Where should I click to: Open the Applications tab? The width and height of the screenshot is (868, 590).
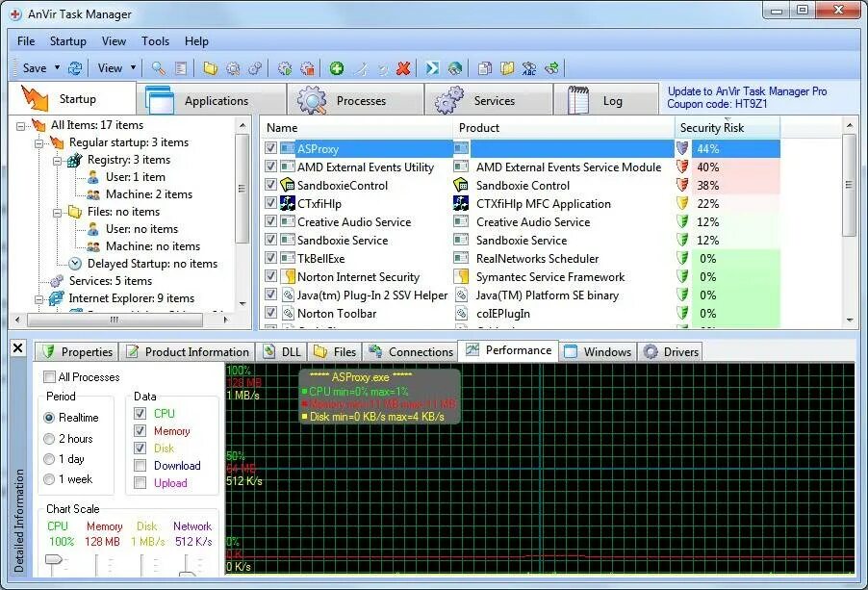212,100
